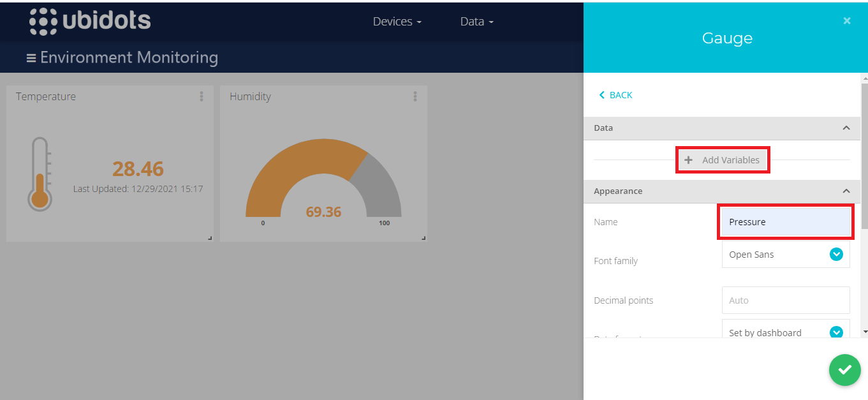Click the Temperature widget resize handle
Image resolution: width=868 pixels, height=400 pixels.
[x=210, y=238]
